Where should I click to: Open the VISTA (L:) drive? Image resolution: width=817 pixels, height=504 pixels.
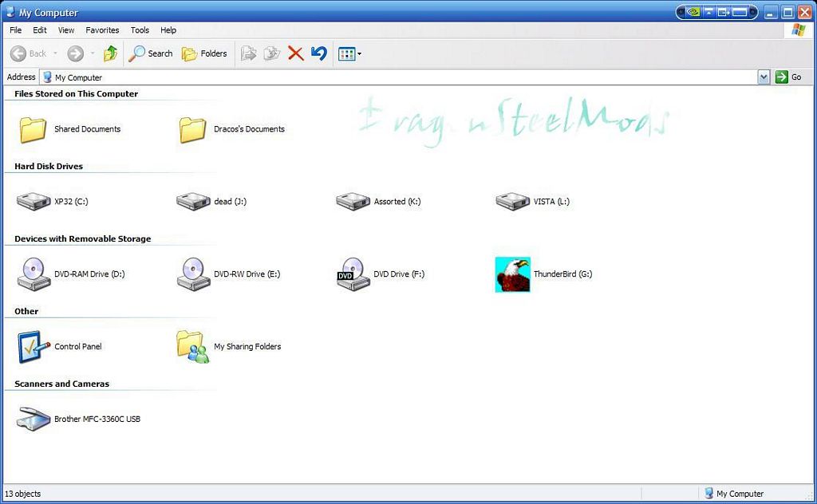512,202
